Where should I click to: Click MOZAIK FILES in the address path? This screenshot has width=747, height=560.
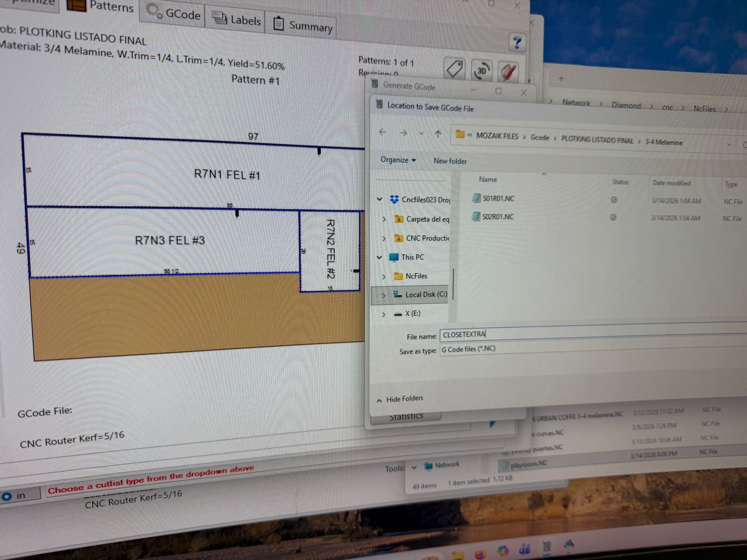coord(497,136)
